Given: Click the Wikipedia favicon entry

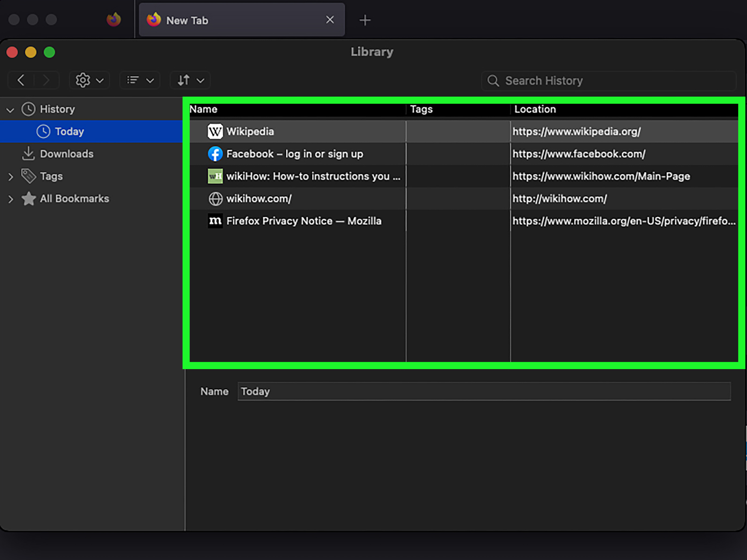Looking at the screenshot, I should tap(215, 131).
